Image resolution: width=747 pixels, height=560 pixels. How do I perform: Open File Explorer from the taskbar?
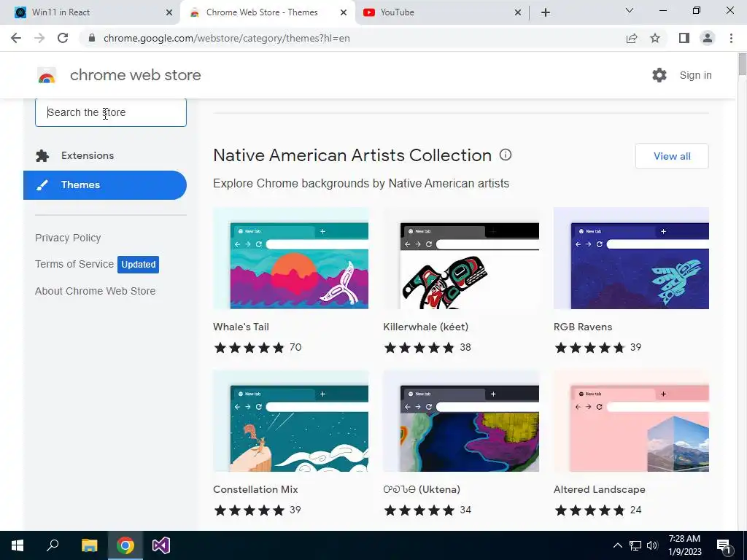tap(89, 545)
